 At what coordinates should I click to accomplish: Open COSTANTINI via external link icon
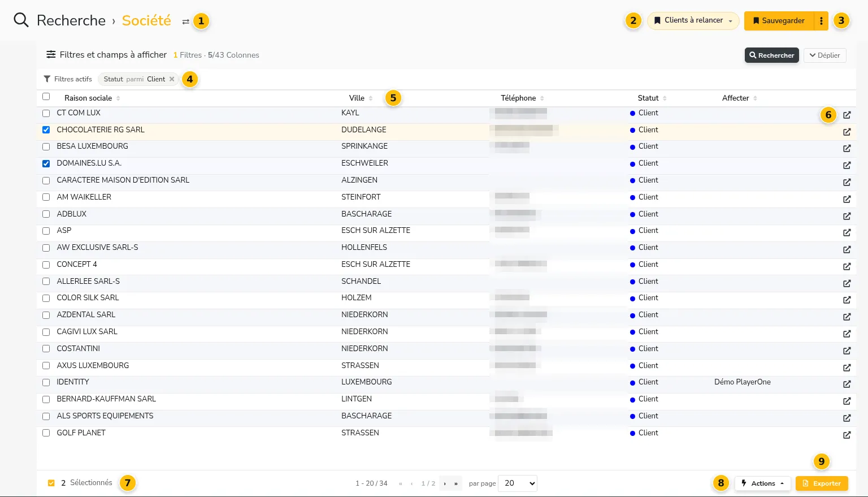click(847, 351)
